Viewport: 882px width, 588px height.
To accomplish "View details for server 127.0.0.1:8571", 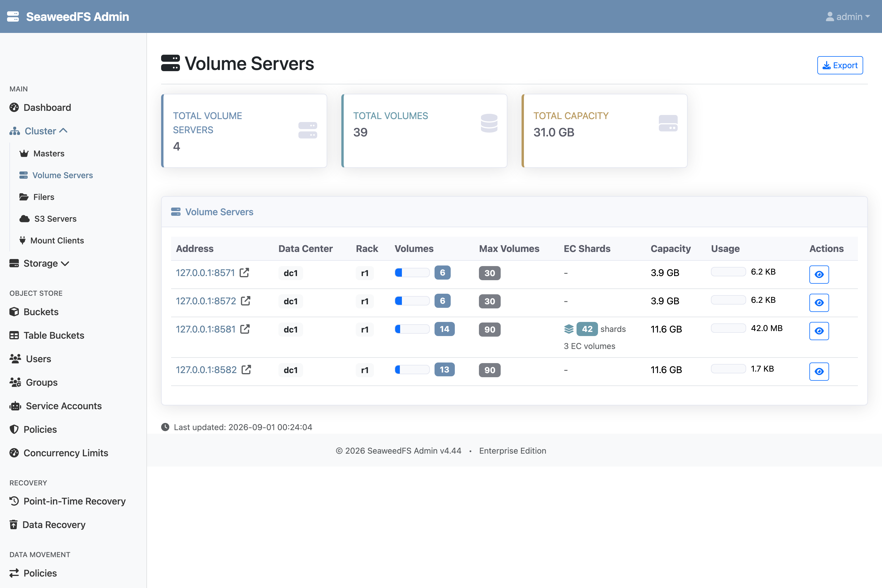I will point(819,275).
